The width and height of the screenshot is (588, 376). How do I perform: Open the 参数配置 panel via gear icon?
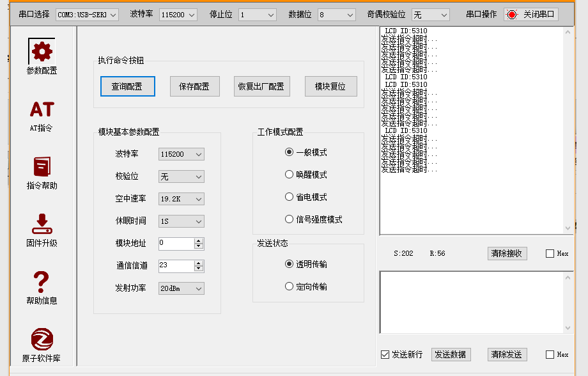pos(41,51)
